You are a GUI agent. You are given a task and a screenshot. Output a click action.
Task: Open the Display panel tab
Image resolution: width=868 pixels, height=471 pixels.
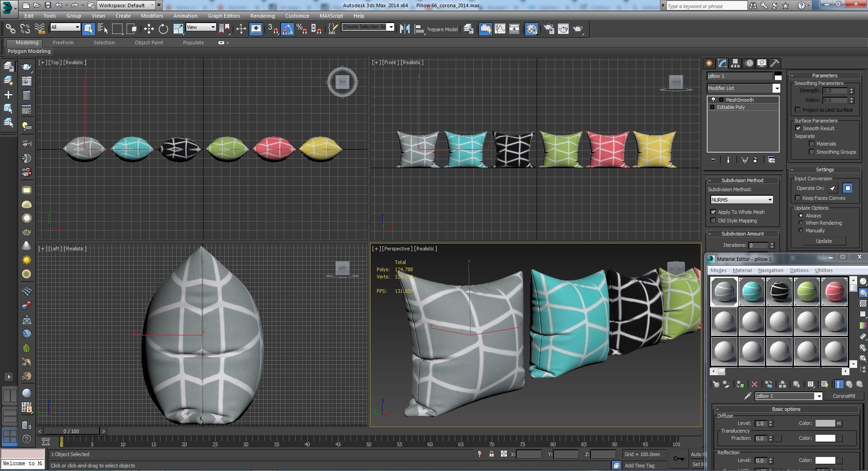pos(762,63)
